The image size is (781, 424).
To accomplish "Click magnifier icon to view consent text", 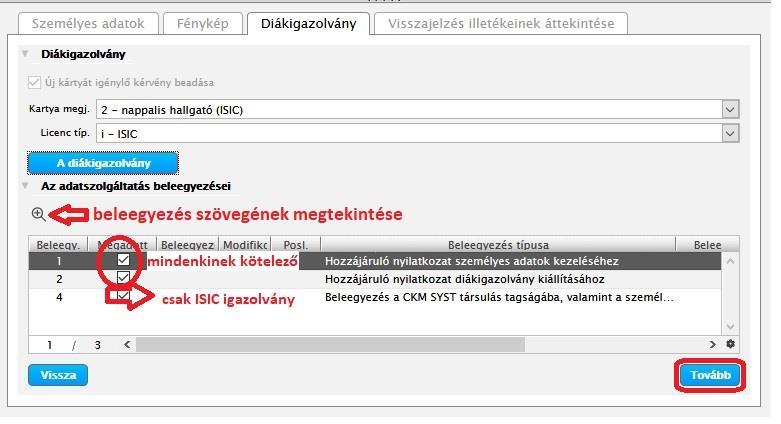I will pyautogui.click(x=38, y=214).
